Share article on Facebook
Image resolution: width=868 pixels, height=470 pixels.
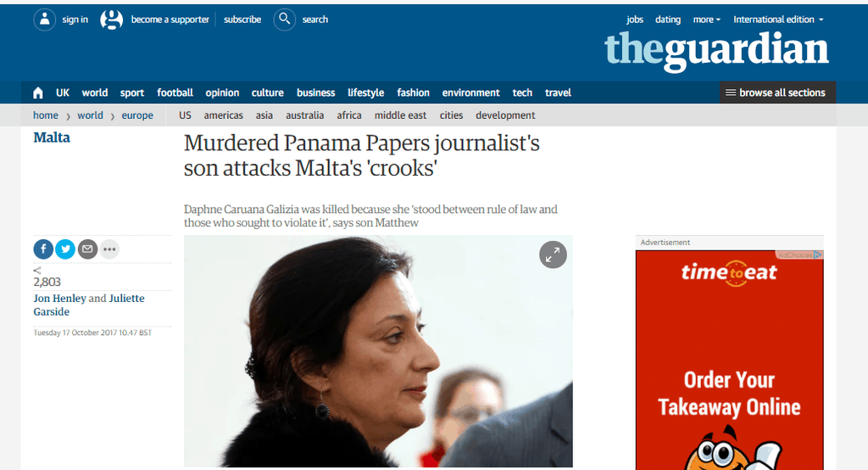(44, 249)
